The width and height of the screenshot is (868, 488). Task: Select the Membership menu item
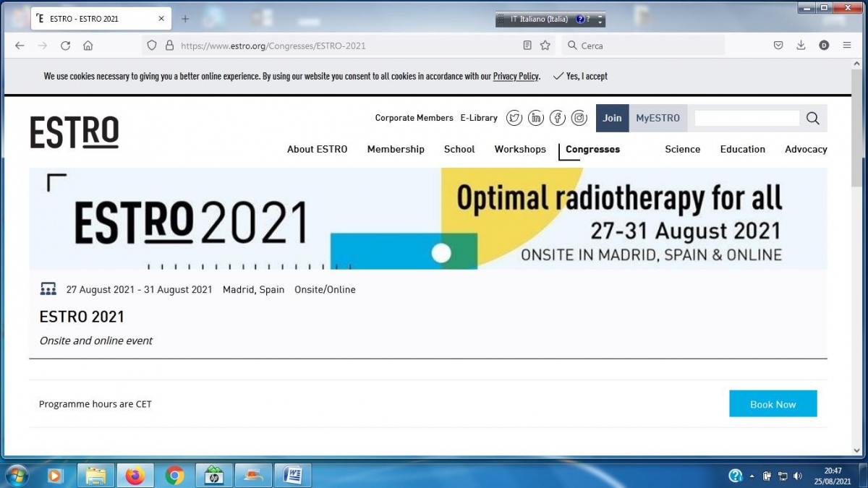(396, 149)
